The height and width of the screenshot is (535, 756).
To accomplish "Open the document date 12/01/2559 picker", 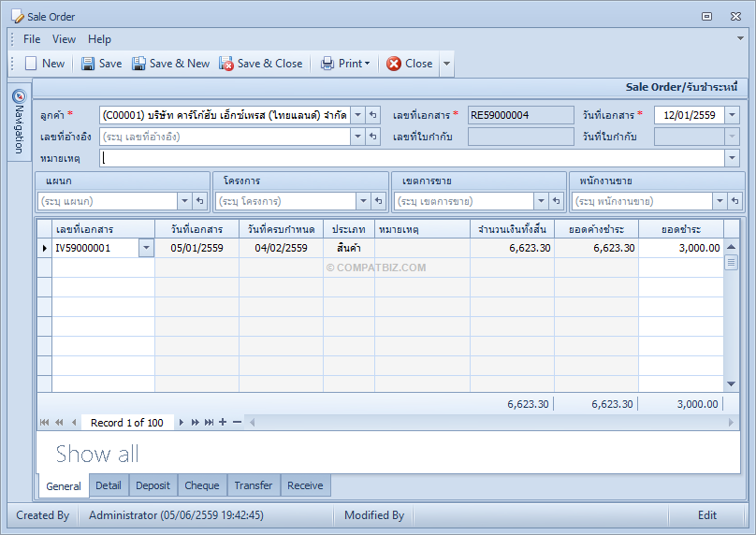I will tap(733, 115).
